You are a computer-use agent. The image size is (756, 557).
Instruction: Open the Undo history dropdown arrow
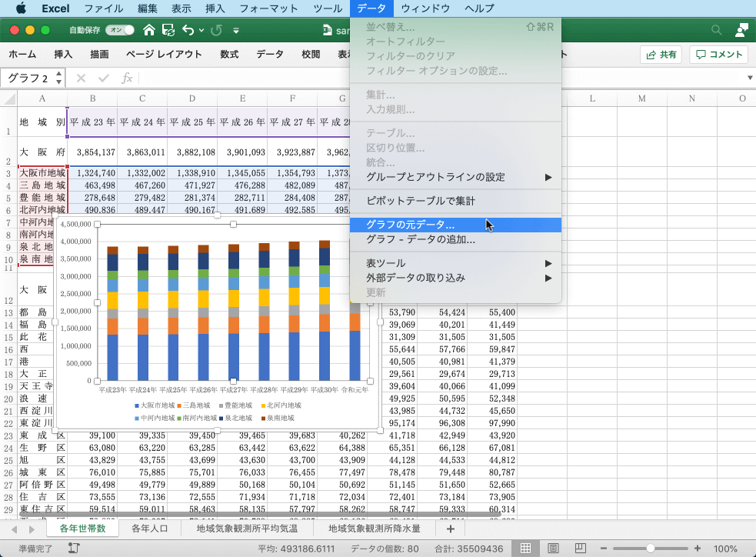tap(201, 31)
